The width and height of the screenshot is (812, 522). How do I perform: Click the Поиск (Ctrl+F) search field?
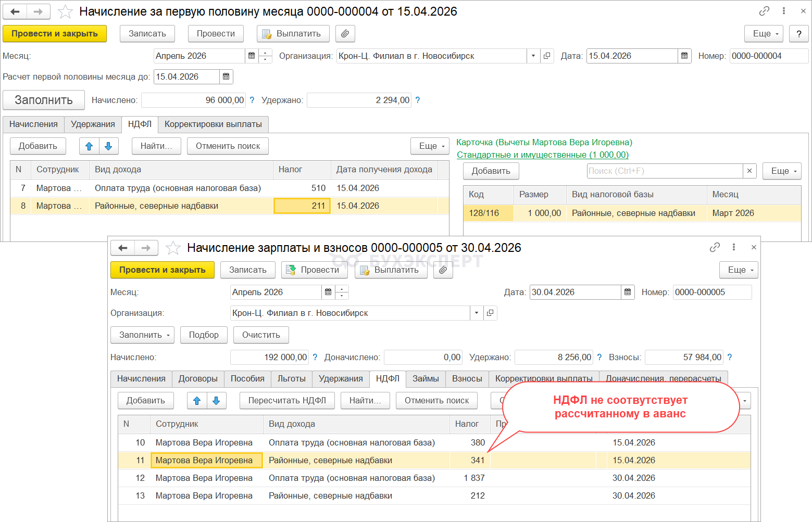[x=664, y=171]
